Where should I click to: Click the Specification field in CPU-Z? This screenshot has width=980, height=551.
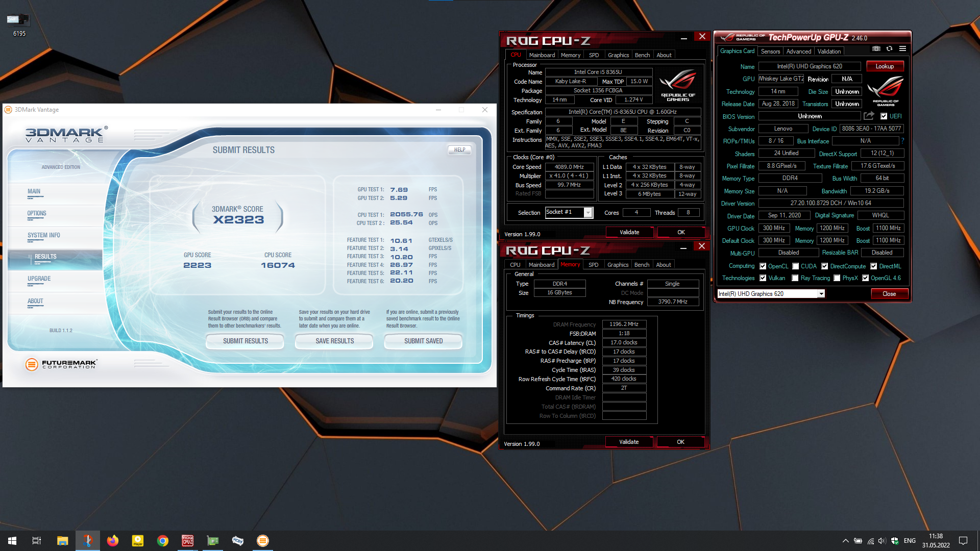(x=623, y=112)
